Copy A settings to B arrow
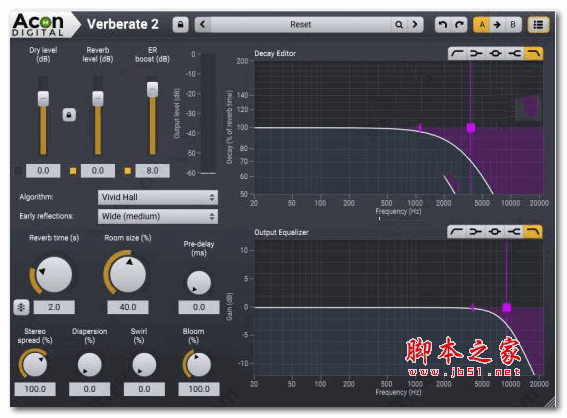The image size is (567, 418). pos(497,25)
